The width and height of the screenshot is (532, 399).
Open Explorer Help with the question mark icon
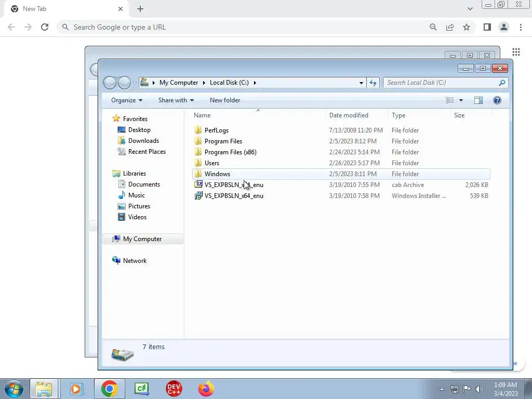click(x=497, y=100)
